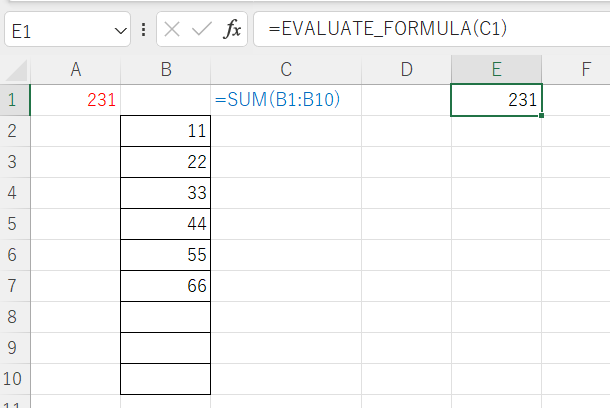Click cell B7 containing 66
This screenshot has height=408, width=610.
coord(165,286)
